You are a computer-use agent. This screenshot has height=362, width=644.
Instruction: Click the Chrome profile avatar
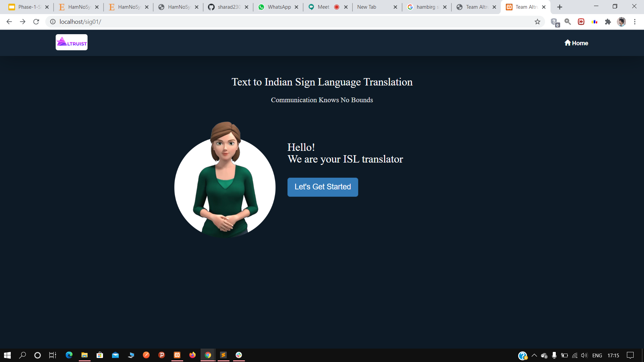click(621, 22)
